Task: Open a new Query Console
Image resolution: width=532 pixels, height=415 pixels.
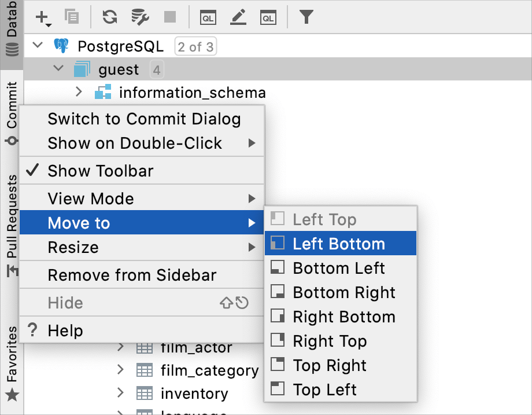Action: (x=267, y=17)
